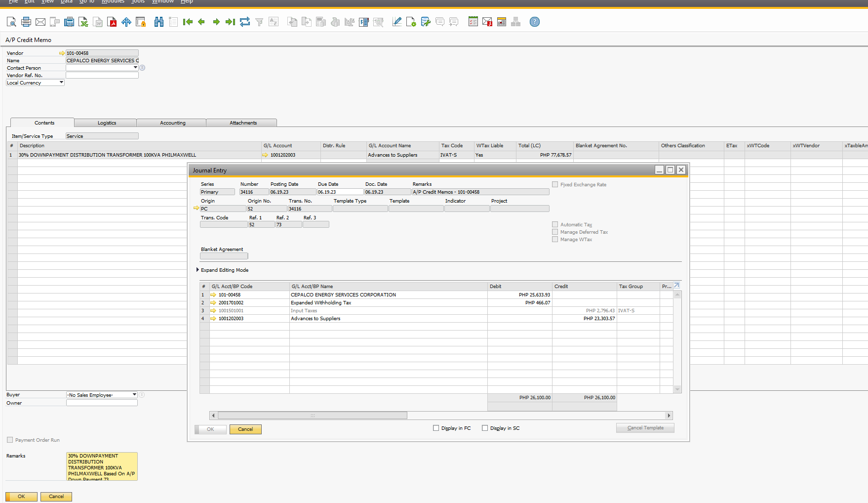Click OK in the Journal Entry window
The height and width of the screenshot is (503, 868).
(210, 429)
